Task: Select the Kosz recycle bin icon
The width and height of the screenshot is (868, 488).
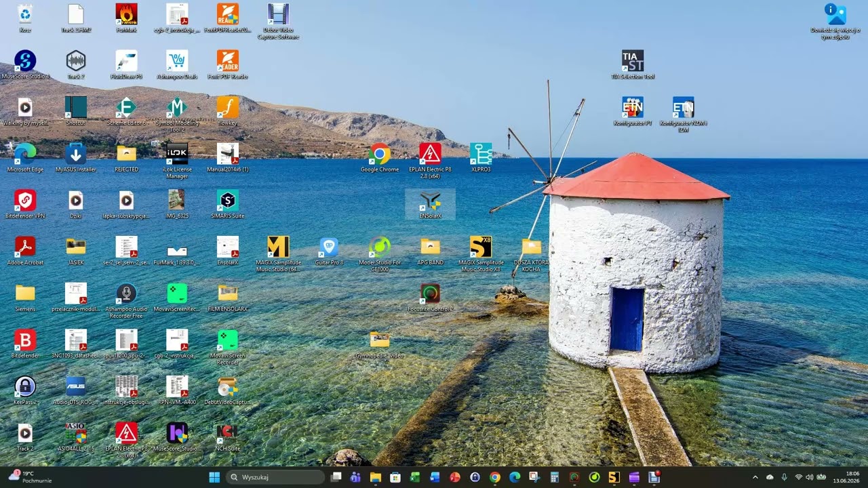Action: (25, 18)
